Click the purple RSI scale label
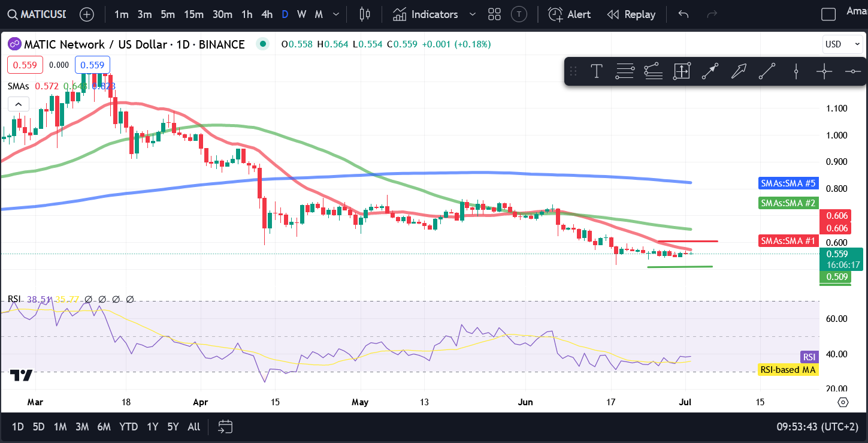The width and height of the screenshot is (868, 443). click(809, 357)
